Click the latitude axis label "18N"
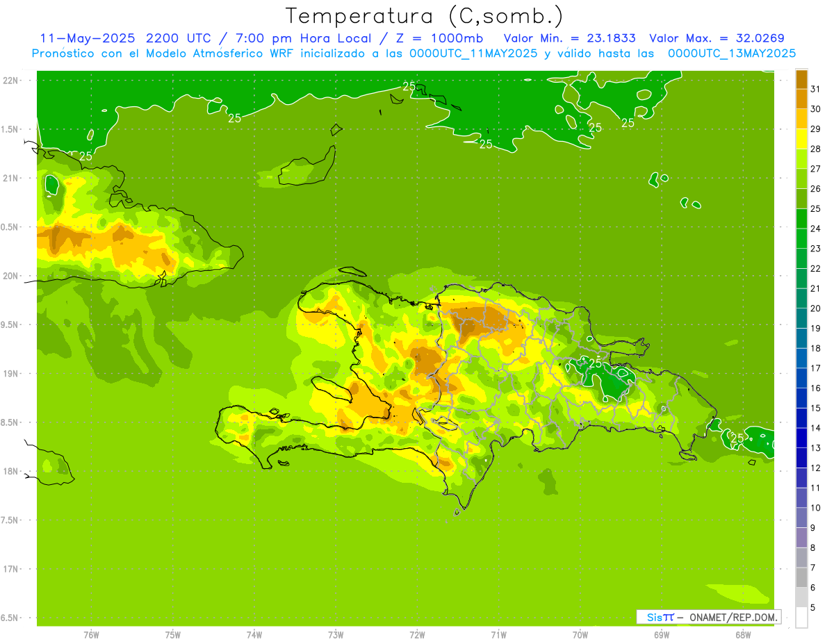 click(x=10, y=471)
